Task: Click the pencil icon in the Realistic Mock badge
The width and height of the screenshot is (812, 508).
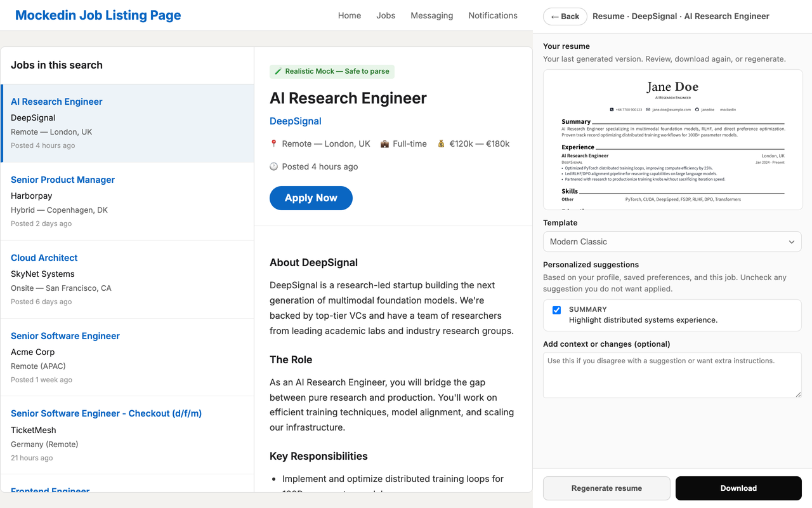Action: coord(278,71)
